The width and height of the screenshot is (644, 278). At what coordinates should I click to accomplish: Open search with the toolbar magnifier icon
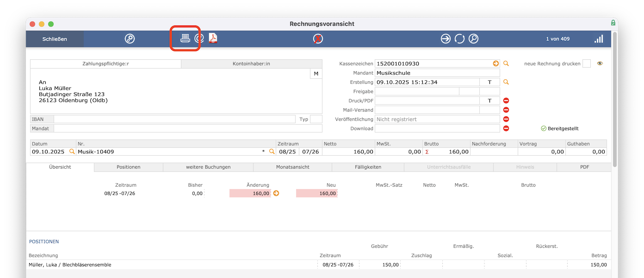[x=473, y=39]
